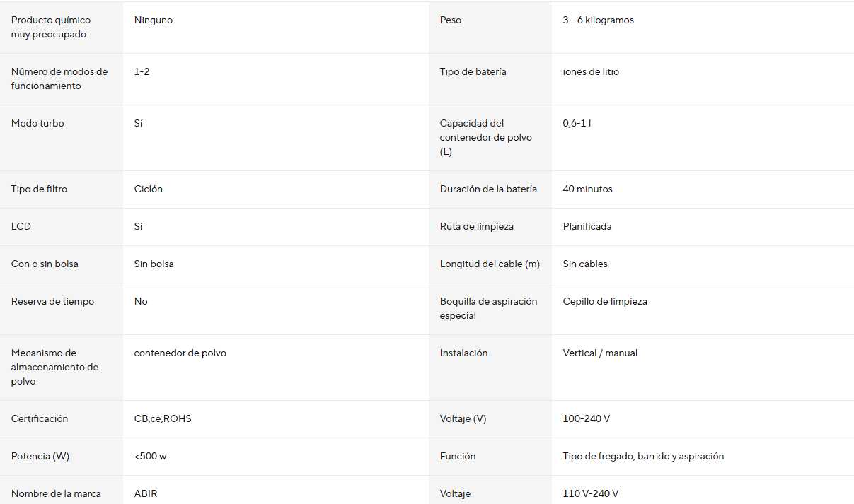The image size is (854, 504).
Task: Select the '0,6-1 l' capacity value
Action: (x=577, y=123)
